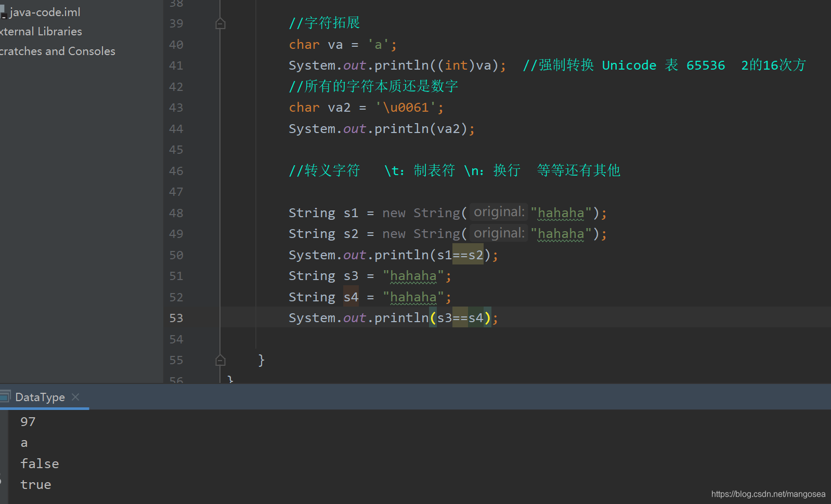Close the DataType run tab
The image size is (831, 504).
(x=75, y=397)
